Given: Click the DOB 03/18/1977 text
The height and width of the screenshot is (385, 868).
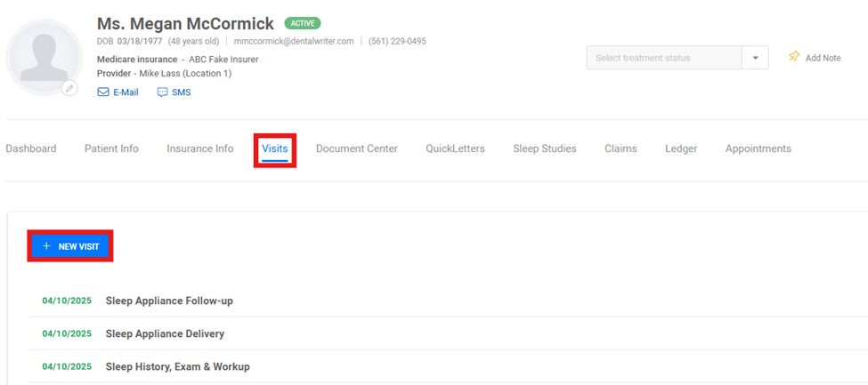Looking at the screenshot, I should 130,41.
